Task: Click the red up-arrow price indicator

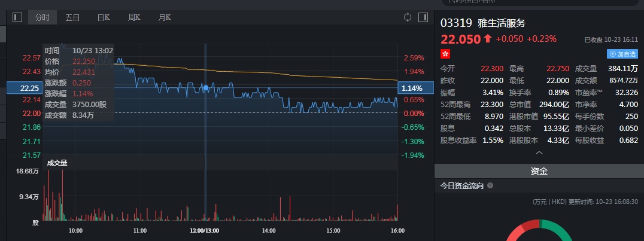Action: pos(487,39)
